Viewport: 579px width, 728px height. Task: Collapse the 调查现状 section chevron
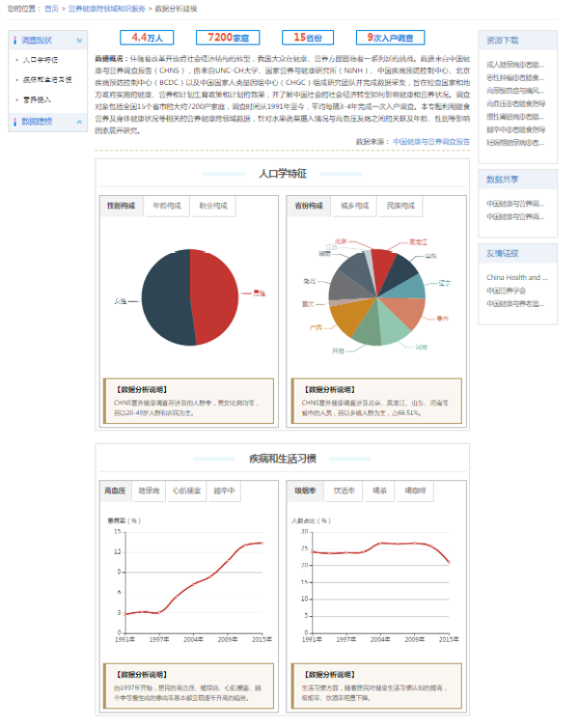(x=77, y=41)
